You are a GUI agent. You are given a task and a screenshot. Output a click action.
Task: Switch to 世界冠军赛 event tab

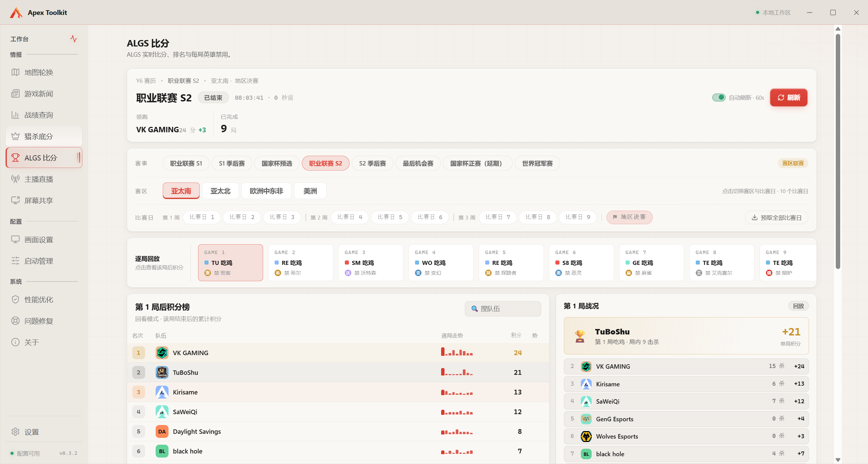[x=537, y=163]
